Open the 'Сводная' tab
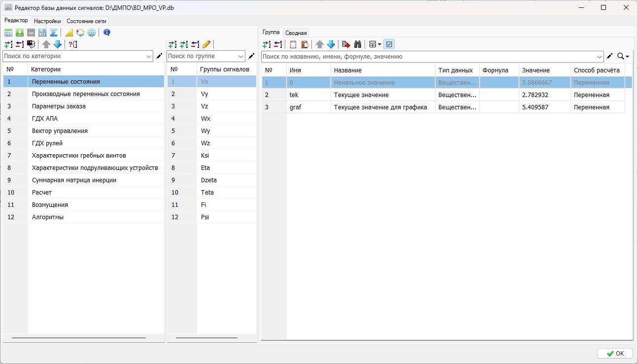This screenshot has height=364, width=638. 296,33
